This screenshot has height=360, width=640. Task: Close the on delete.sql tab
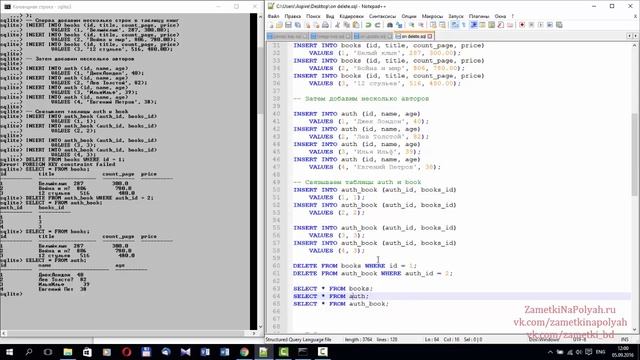pos(430,36)
